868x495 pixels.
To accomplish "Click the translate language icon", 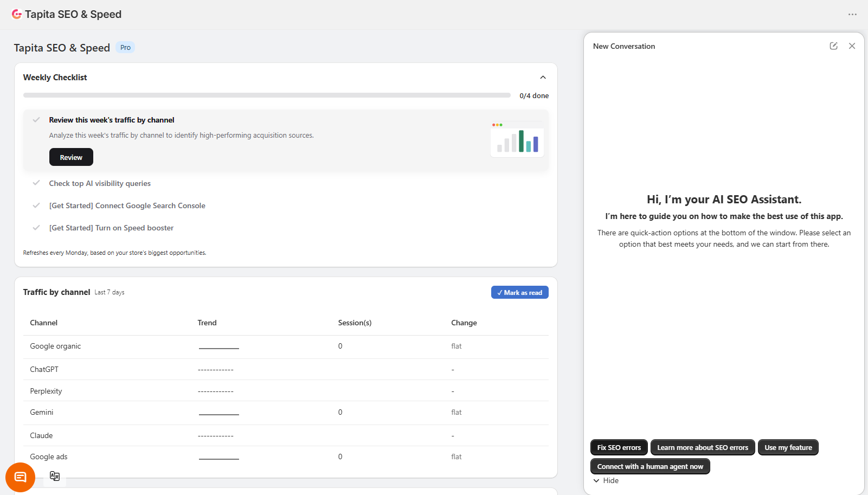I will 55,476.
